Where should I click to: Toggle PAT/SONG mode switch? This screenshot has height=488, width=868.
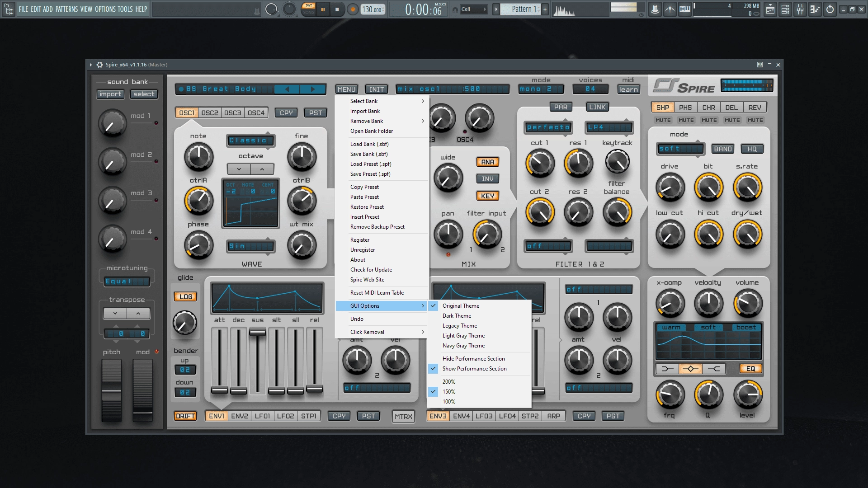(309, 9)
